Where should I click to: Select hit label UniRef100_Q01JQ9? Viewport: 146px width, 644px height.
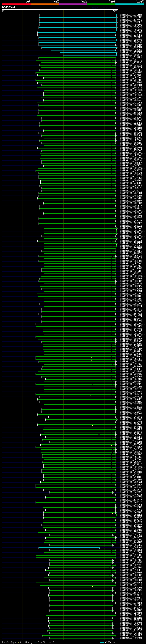pyautogui.click(x=131, y=32)
